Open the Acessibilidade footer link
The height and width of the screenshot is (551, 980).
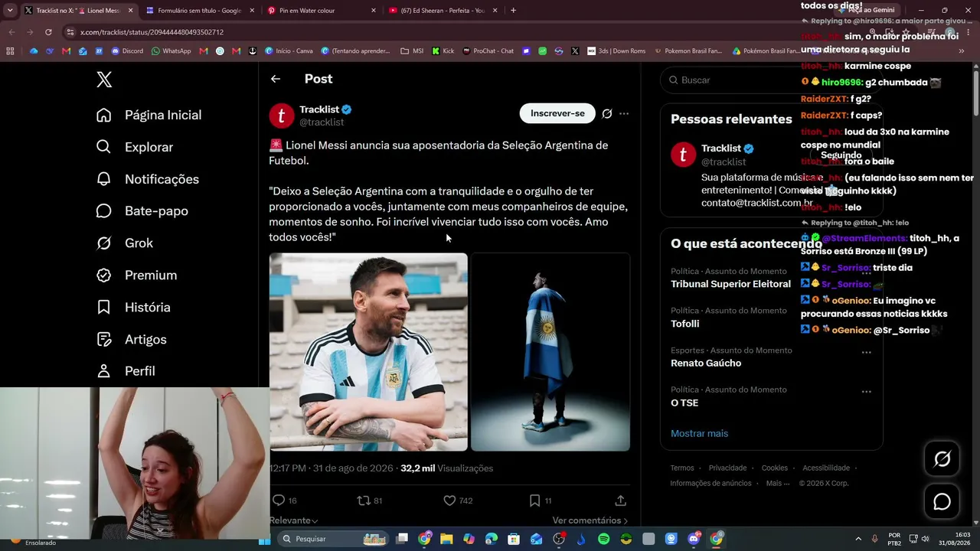point(826,468)
